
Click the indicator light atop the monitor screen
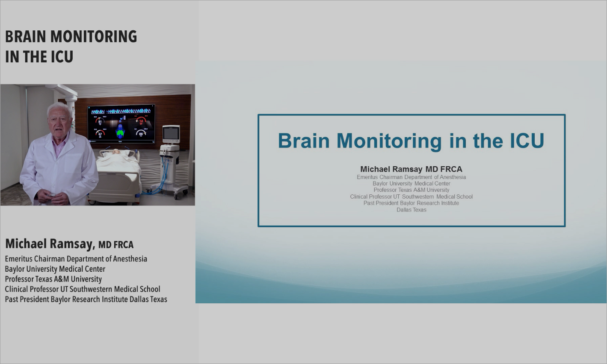(153, 106)
